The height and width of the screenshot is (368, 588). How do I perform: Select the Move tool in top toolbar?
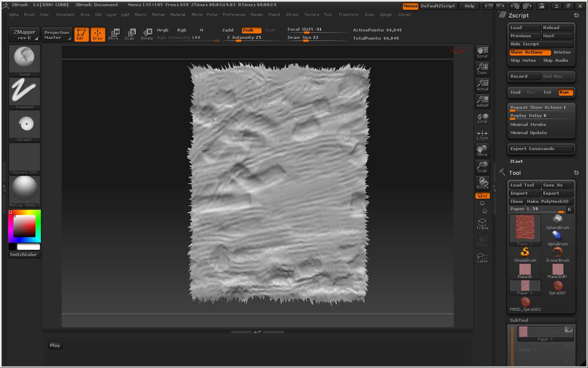[x=114, y=34]
